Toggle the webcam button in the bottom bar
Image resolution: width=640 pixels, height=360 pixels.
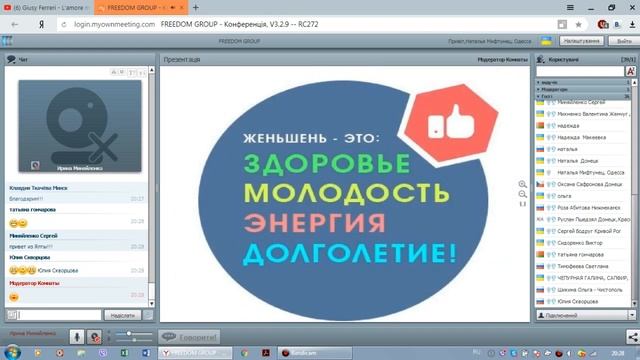[x=94, y=337]
